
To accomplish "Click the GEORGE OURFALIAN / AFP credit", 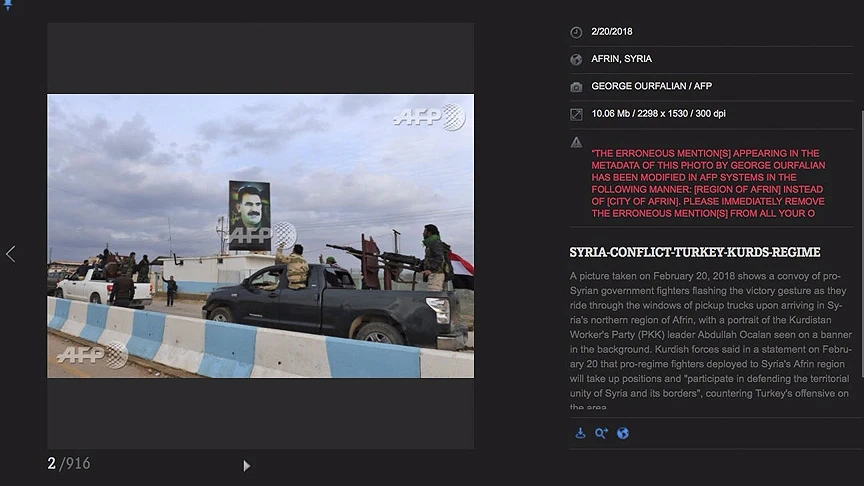I will (x=651, y=87).
